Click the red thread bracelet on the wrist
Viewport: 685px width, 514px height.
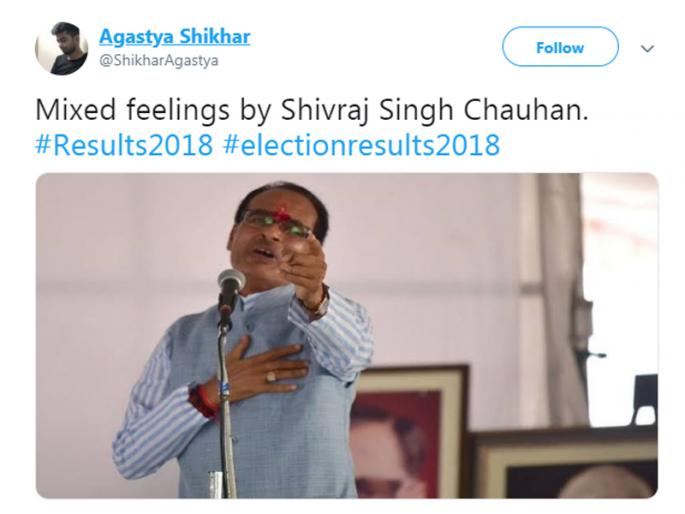point(203,396)
